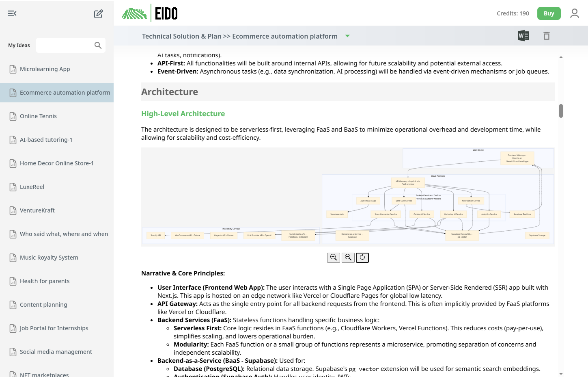Image resolution: width=588 pixels, height=377 pixels.
Task: Create a new idea with the compose icon
Action: pyautogui.click(x=98, y=13)
